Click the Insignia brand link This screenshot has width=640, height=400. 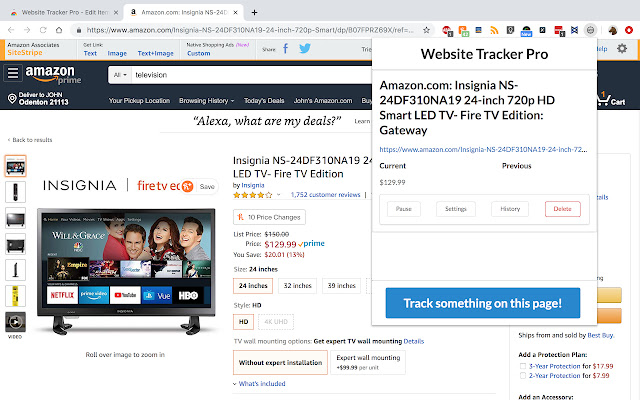253,185
